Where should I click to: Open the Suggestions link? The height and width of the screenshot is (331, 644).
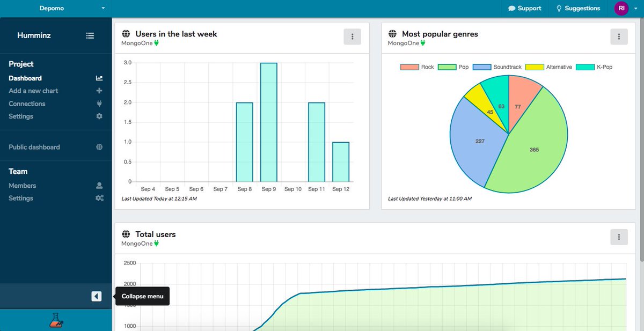(x=578, y=9)
